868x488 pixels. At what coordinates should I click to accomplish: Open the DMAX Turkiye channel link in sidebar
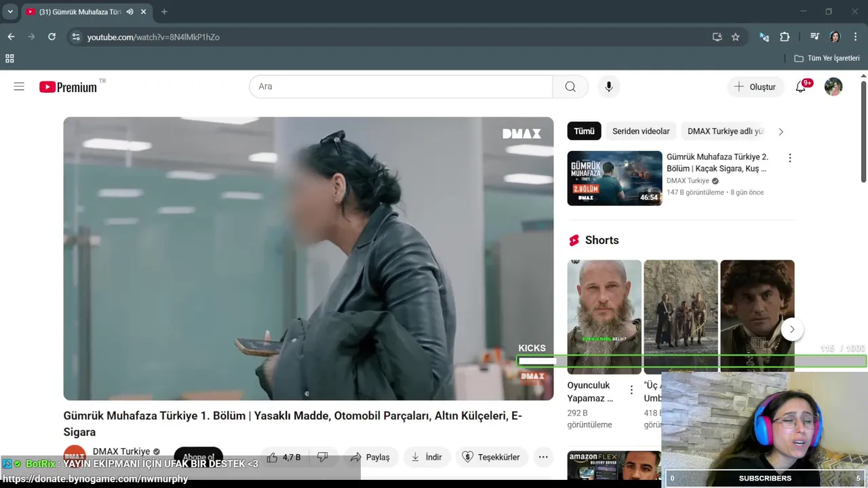pos(688,181)
